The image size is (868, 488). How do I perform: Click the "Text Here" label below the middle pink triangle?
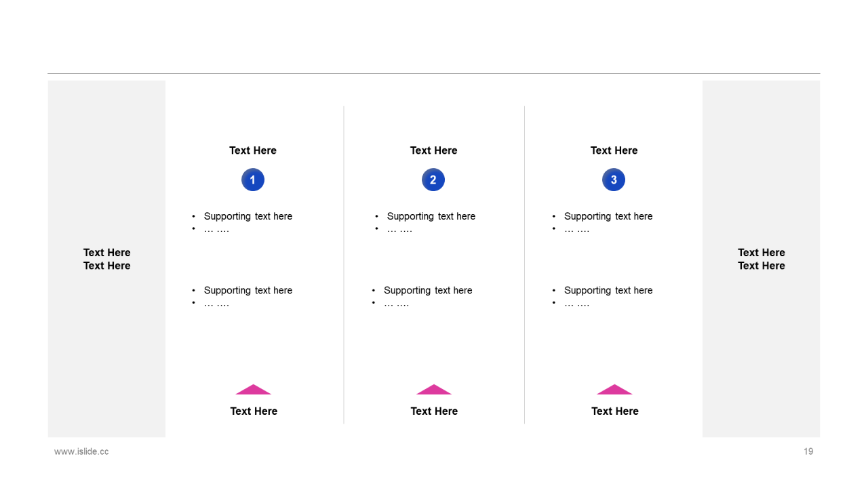(x=434, y=411)
